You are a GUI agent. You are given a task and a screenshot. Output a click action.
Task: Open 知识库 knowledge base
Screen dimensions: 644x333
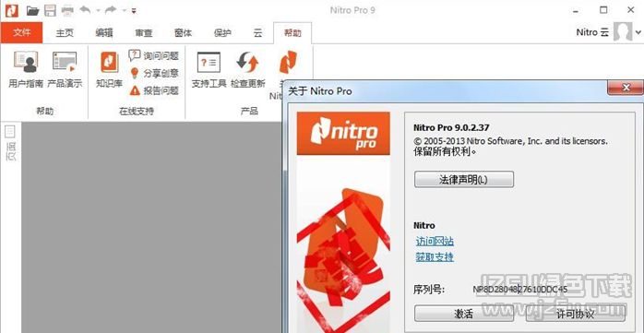[x=109, y=69]
